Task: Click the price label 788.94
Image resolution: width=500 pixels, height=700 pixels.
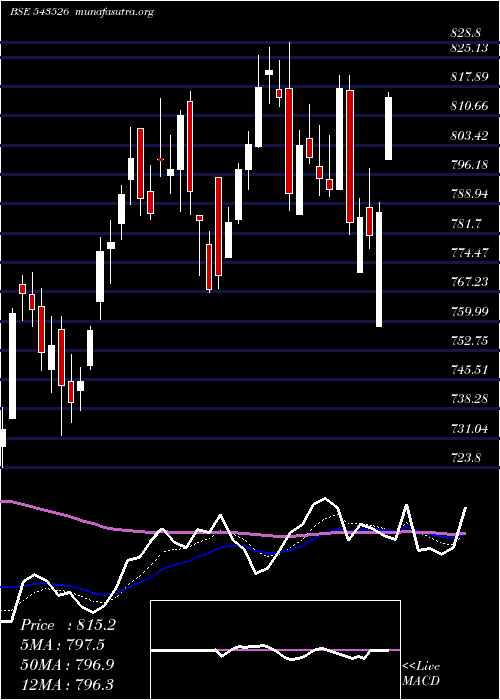Action: (469, 194)
